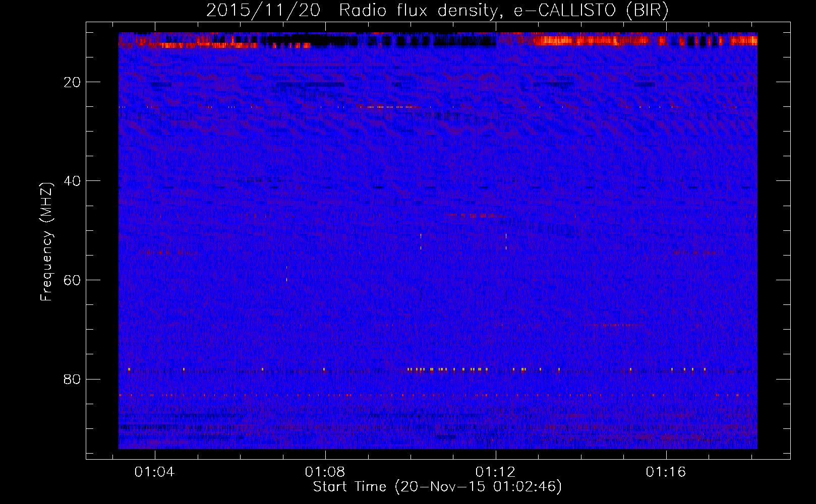Click the 01:12 time tick label

coord(496,472)
